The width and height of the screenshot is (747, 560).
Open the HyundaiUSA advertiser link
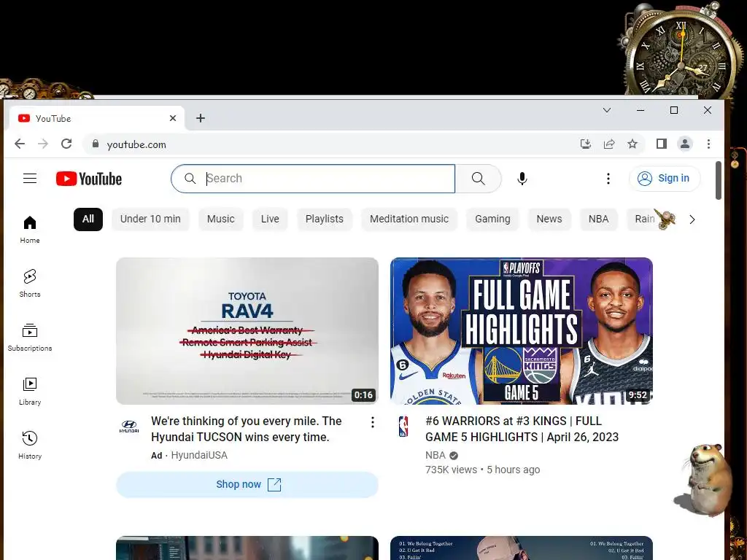(199, 455)
